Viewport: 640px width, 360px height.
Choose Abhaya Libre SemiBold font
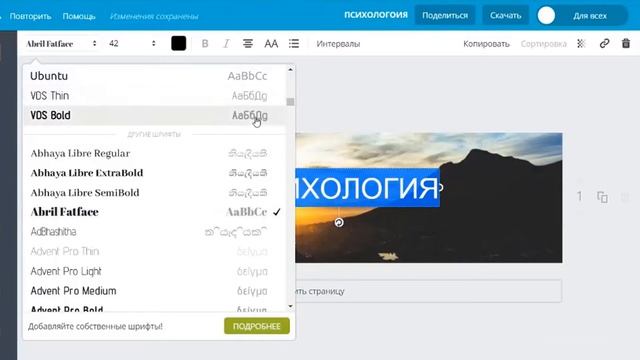pyautogui.click(x=154, y=193)
